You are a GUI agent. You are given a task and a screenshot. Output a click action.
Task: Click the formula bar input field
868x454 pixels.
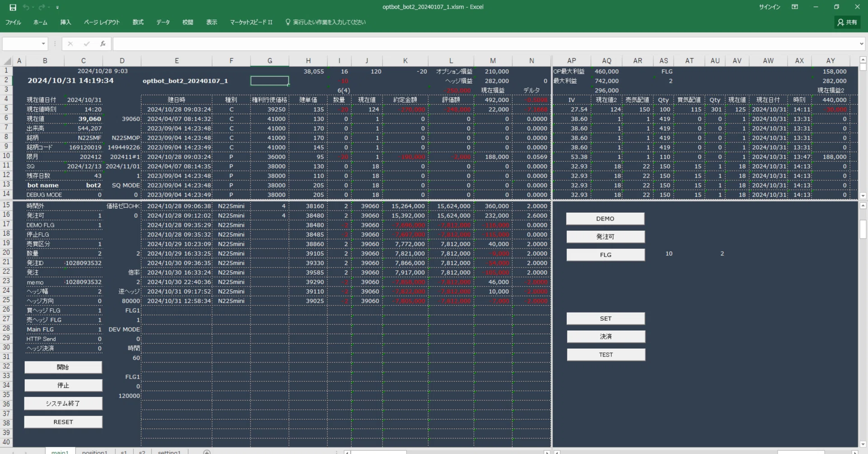click(x=486, y=44)
